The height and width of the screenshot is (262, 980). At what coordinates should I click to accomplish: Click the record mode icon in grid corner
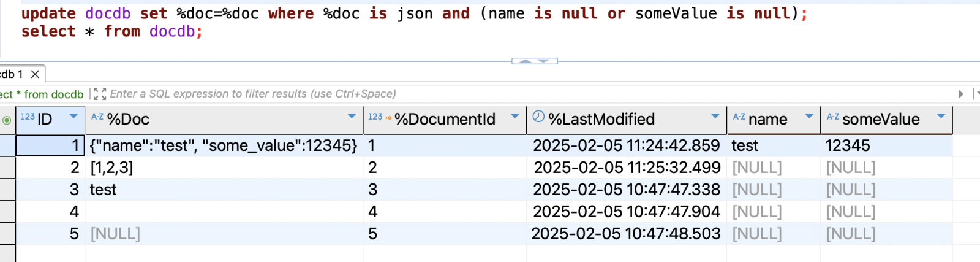click(x=7, y=120)
